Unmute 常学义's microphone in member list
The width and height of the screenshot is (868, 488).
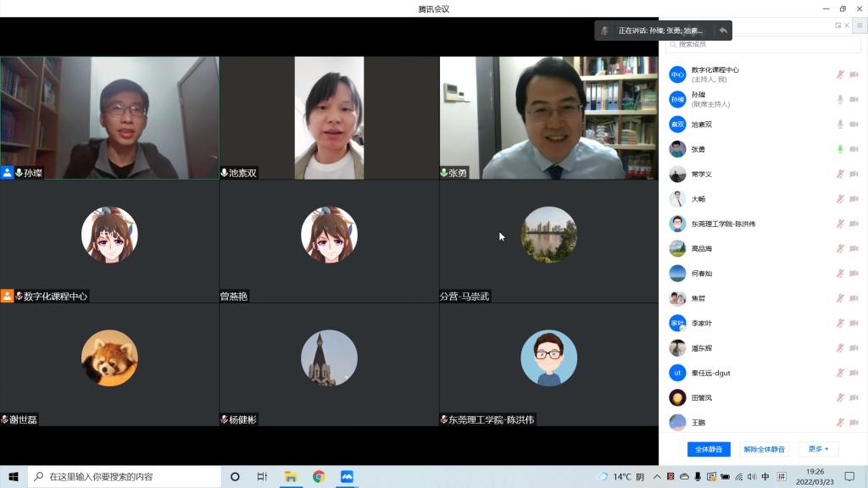(840, 174)
